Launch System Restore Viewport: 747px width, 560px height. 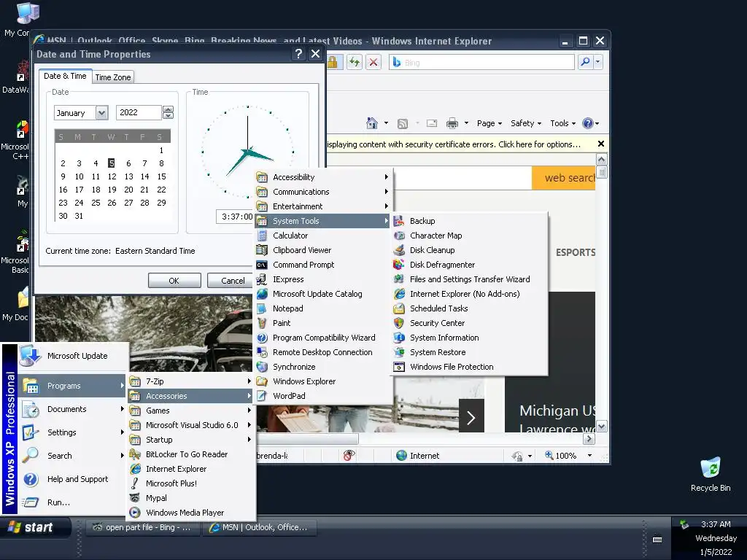(469, 352)
